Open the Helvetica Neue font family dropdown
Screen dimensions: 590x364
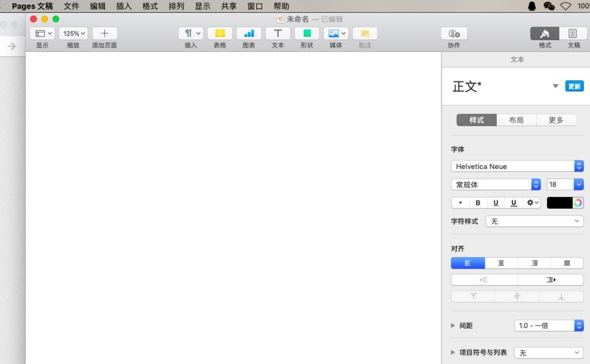517,166
